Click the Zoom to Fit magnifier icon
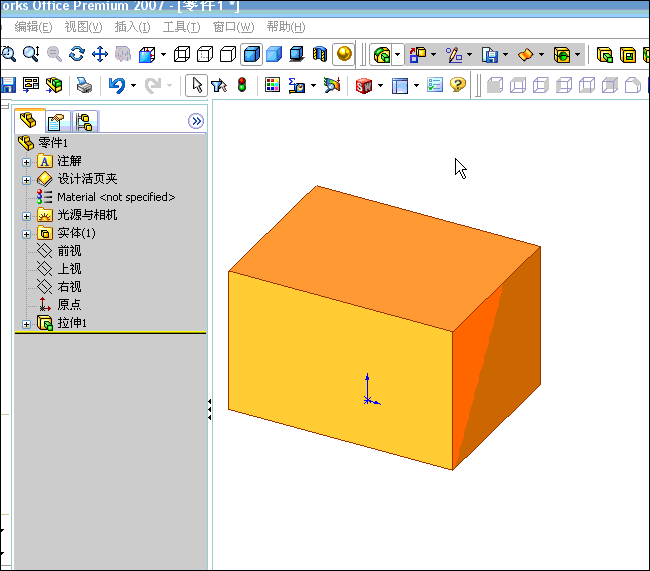This screenshot has height=571, width=650. pyautogui.click(x=8, y=54)
